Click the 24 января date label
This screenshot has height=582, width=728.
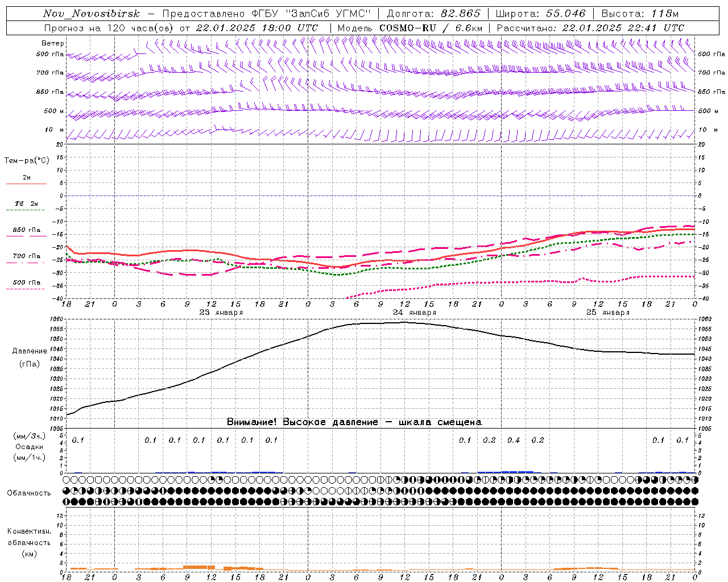(x=415, y=313)
